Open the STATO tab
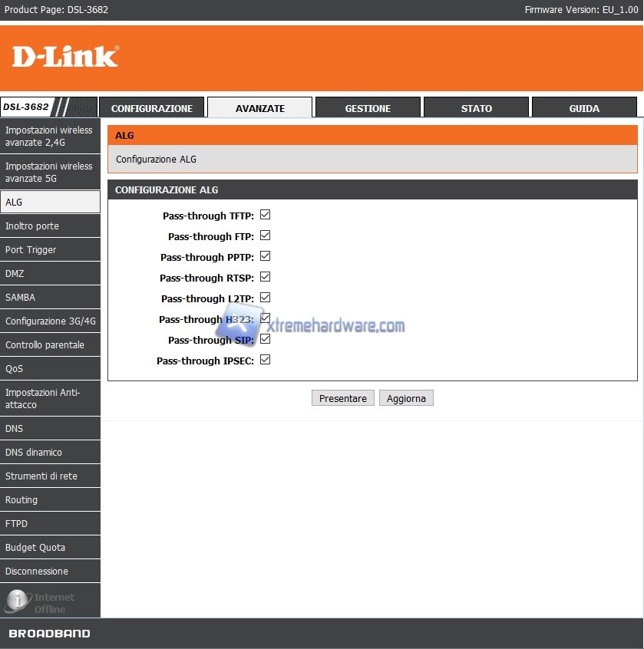Image resolution: width=644 pixels, height=649 pixels. click(476, 107)
